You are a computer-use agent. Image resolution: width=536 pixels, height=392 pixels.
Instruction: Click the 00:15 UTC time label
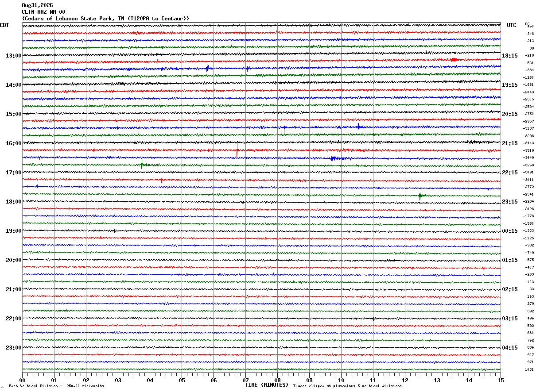pyautogui.click(x=510, y=231)
